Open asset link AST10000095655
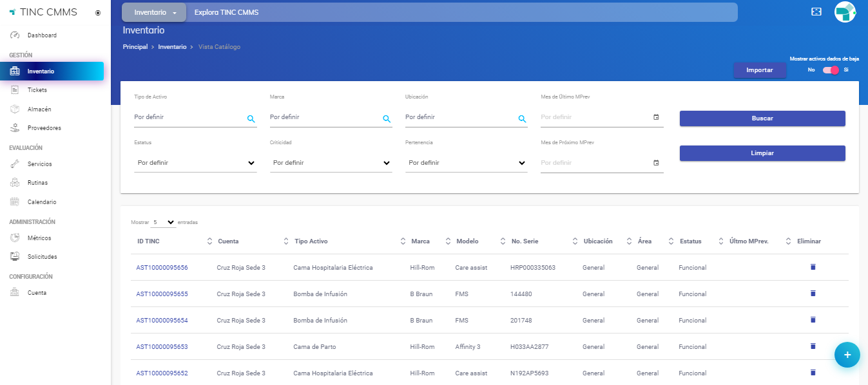Screen dimensions: 868x385 click(162, 294)
